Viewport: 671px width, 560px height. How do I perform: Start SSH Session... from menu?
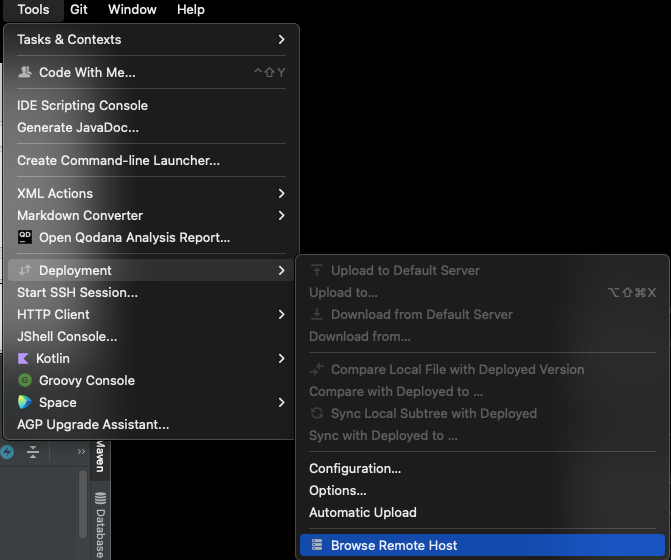point(151,292)
